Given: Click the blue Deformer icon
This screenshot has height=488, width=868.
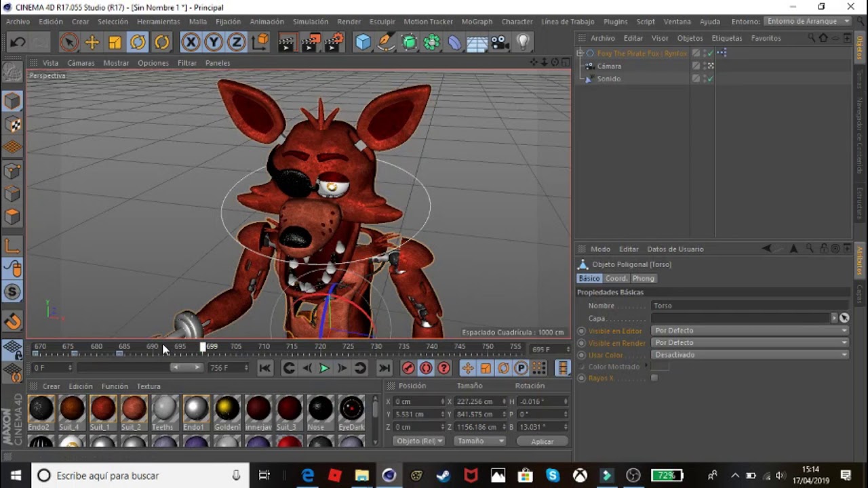Looking at the screenshot, I should click(x=454, y=43).
